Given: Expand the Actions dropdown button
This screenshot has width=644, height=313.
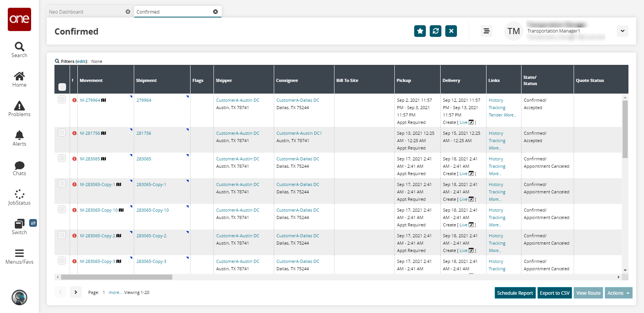Looking at the screenshot, I should [x=618, y=293].
